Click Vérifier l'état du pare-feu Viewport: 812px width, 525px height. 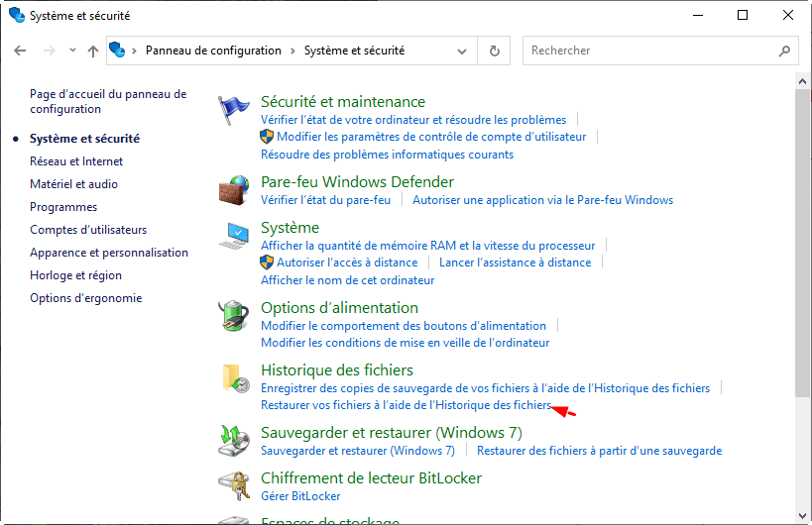point(326,200)
